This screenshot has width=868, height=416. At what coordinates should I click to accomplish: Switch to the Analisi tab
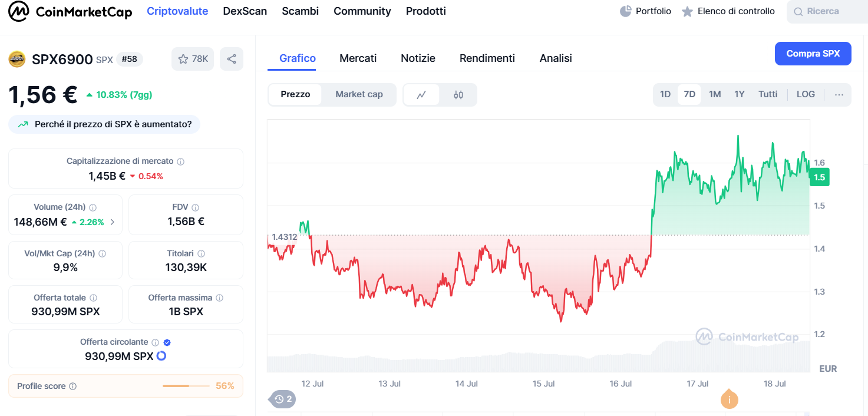click(556, 58)
